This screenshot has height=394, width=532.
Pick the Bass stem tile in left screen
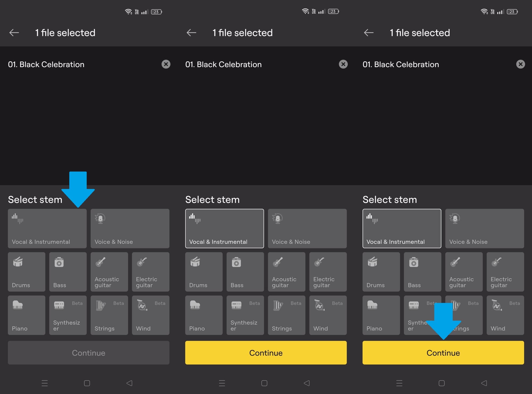(x=68, y=272)
